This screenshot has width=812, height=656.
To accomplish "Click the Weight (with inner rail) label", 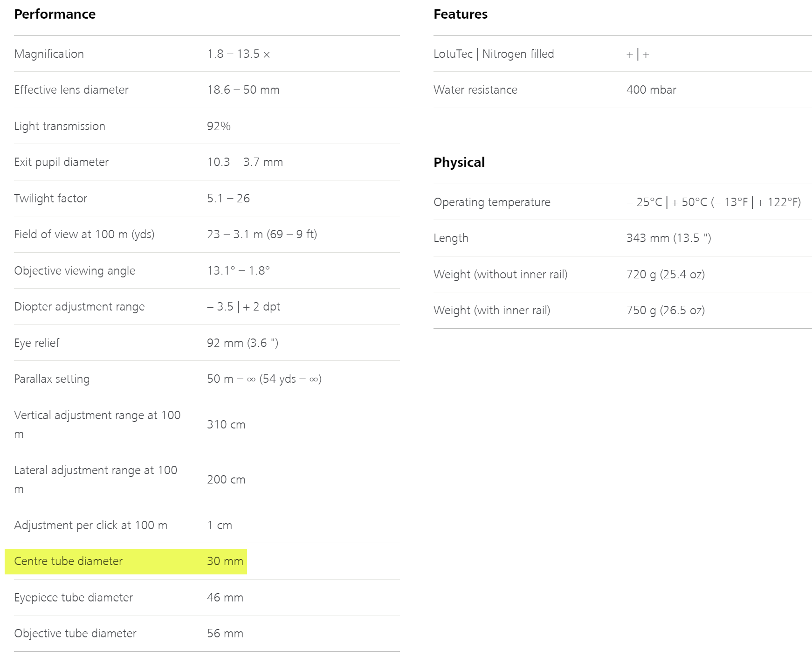I will click(491, 311).
